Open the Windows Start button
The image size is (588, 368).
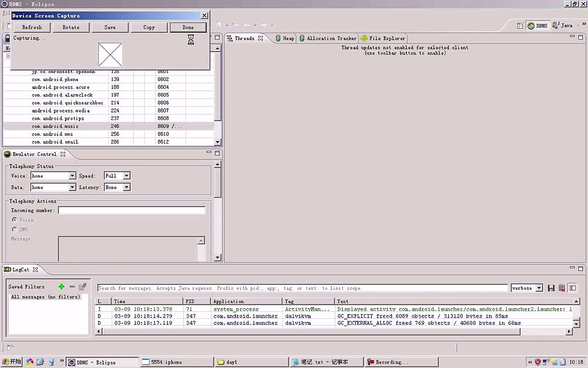[x=12, y=362]
